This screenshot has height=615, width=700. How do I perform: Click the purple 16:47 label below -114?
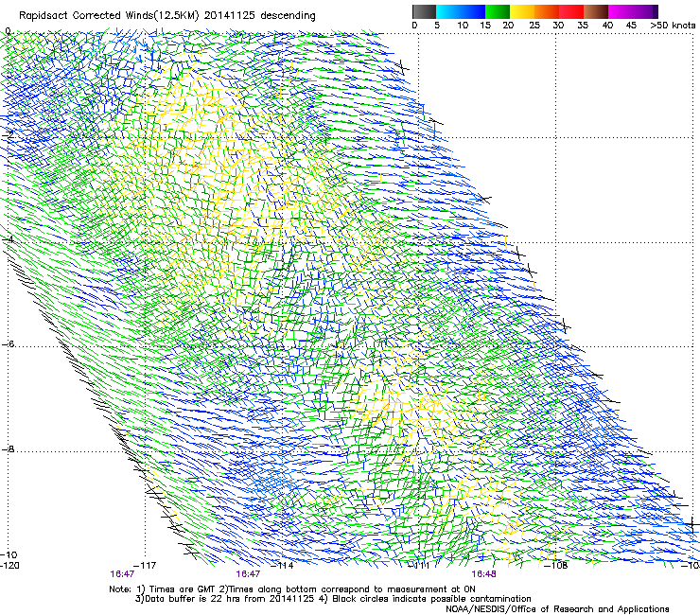[248, 574]
